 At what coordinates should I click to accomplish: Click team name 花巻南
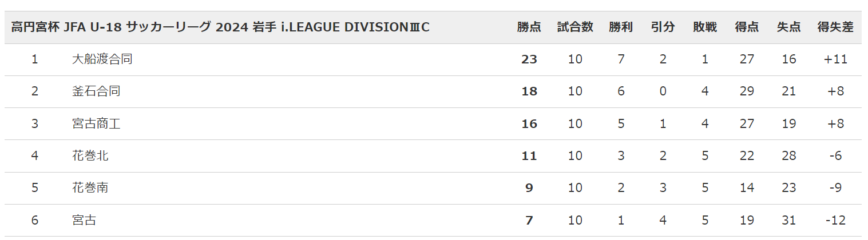(x=90, y=187)
